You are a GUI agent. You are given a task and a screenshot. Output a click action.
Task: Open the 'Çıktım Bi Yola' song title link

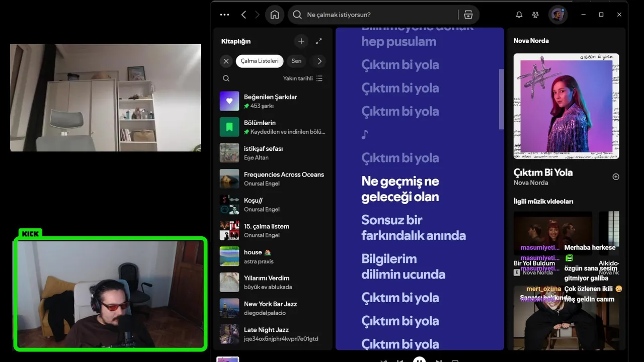click(543, 172)
